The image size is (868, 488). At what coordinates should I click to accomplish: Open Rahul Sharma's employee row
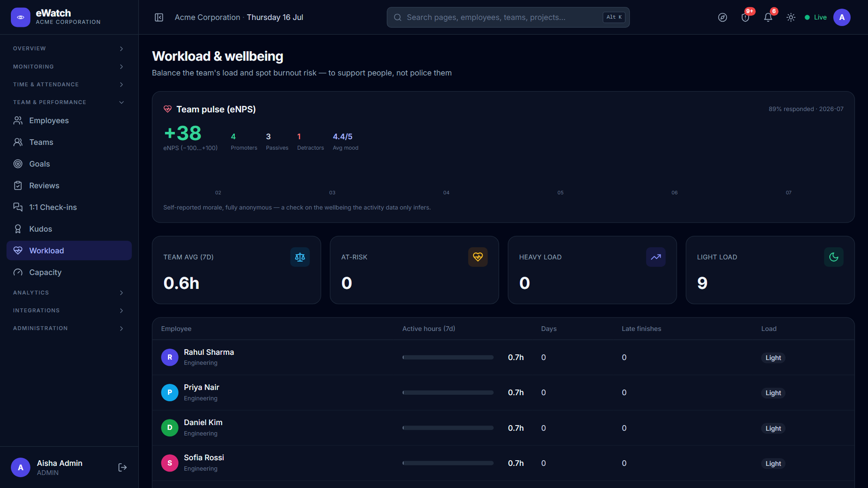(x=503, y=357)
